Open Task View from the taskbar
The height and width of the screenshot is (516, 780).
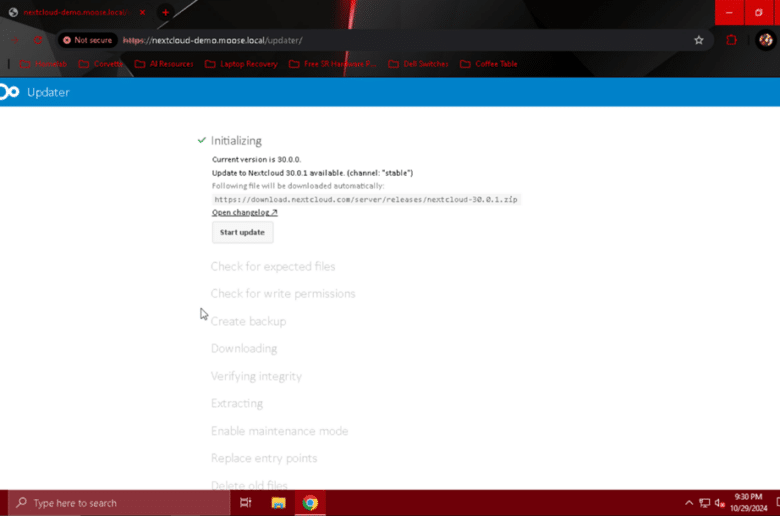pyautogui.click(x=245, y=503)
